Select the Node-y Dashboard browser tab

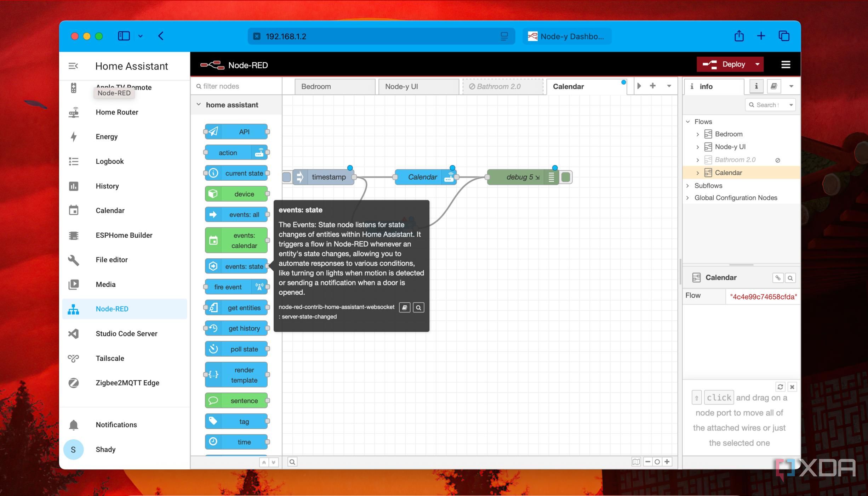pos(567,36)
